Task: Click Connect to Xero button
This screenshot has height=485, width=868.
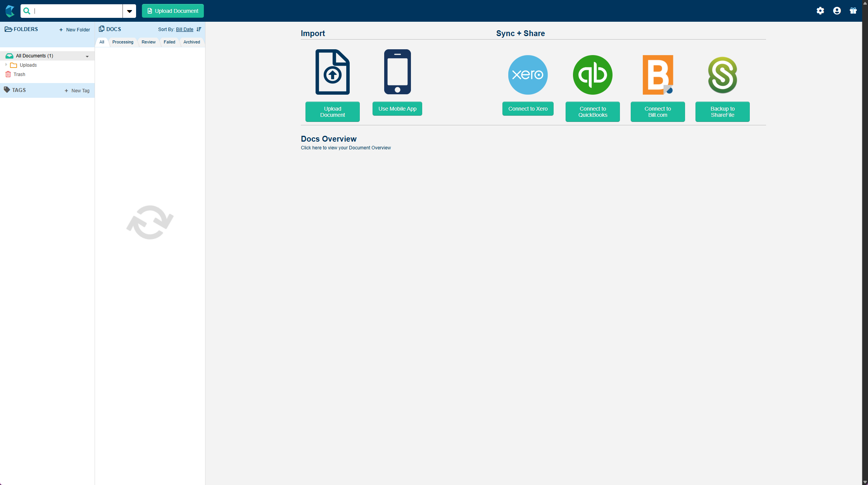Action: (x=528, y=109)
